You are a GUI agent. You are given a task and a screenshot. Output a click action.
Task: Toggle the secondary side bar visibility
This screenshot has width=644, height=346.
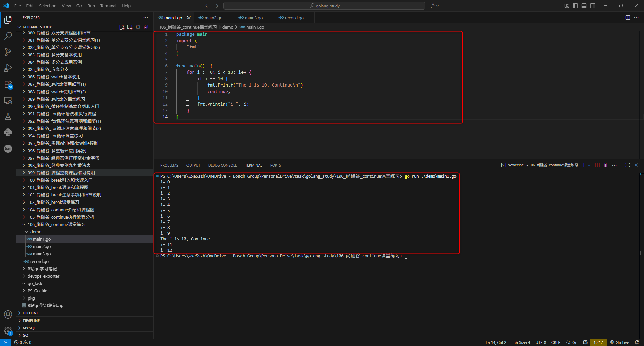(x=593, y=6)
